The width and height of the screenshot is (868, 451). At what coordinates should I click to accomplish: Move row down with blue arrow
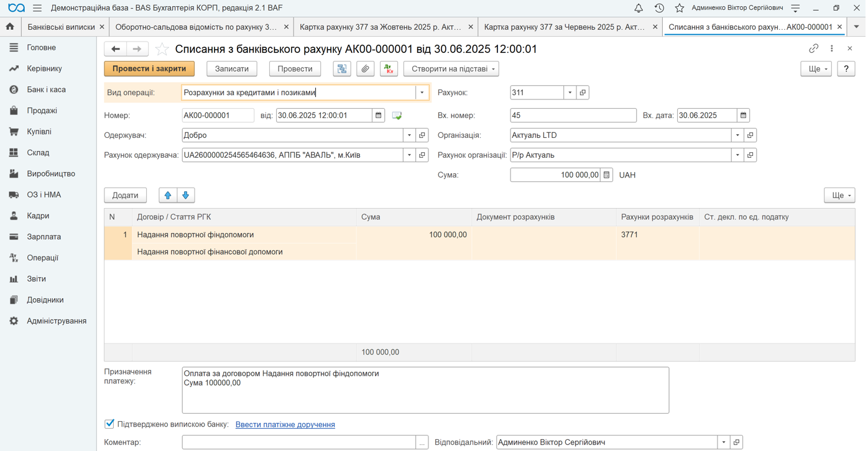(x=185, y=195)
